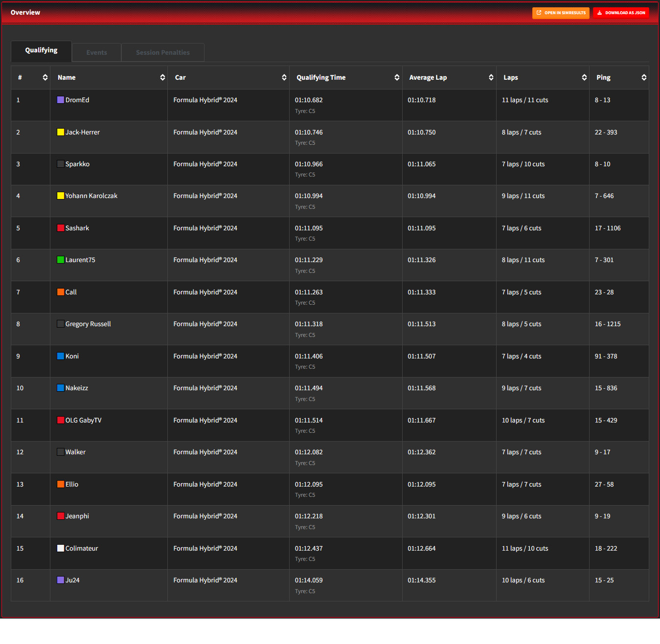660x644 pixels.
Task: Click Walker's Formula Hybrid 2024 car
Action: 205,452
